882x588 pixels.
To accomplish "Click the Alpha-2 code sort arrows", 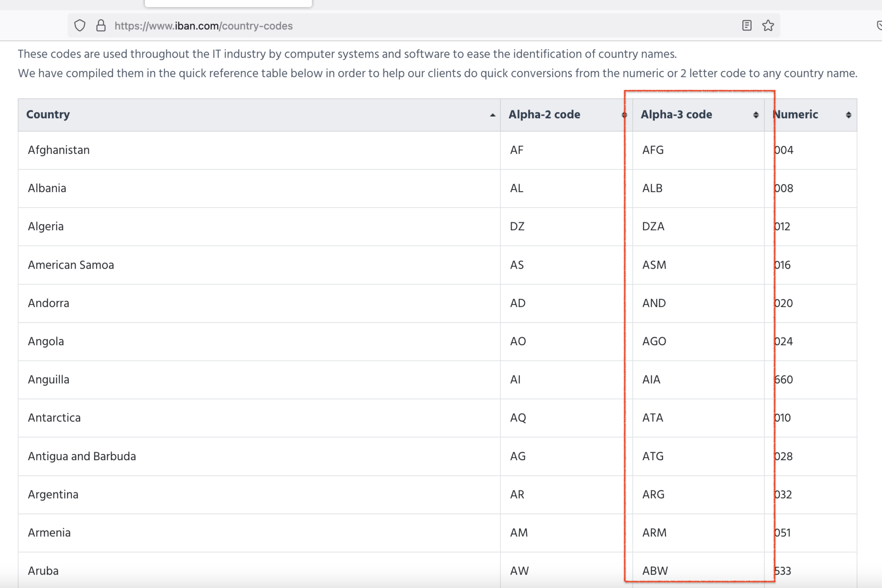I will [x=624, y=115].
